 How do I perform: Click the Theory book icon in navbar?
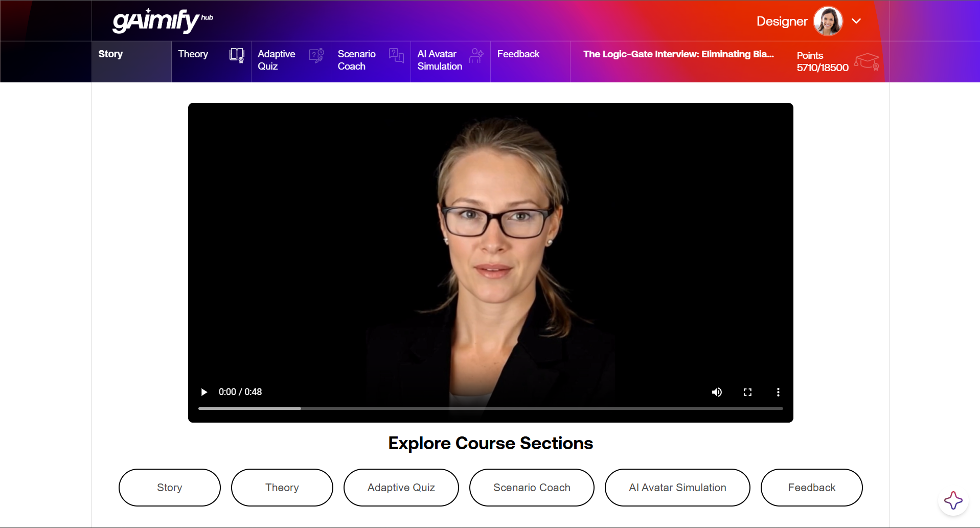click(x=237, y=55)
